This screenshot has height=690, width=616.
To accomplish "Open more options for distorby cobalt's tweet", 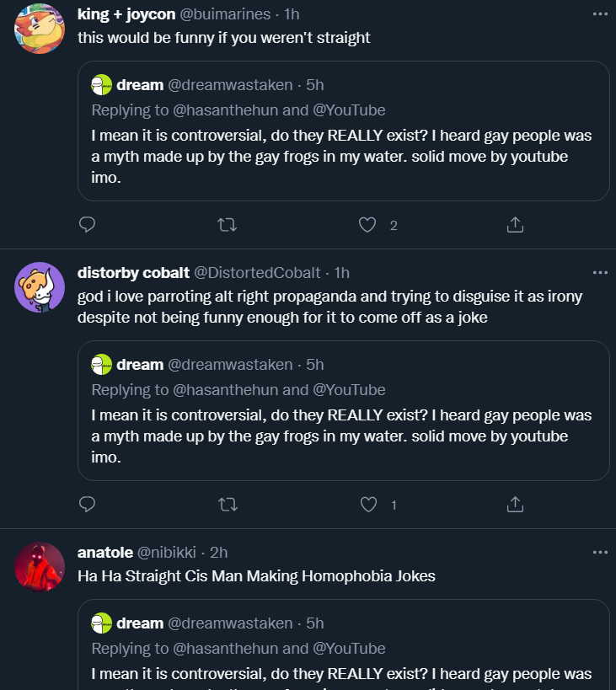I will 599,272.
